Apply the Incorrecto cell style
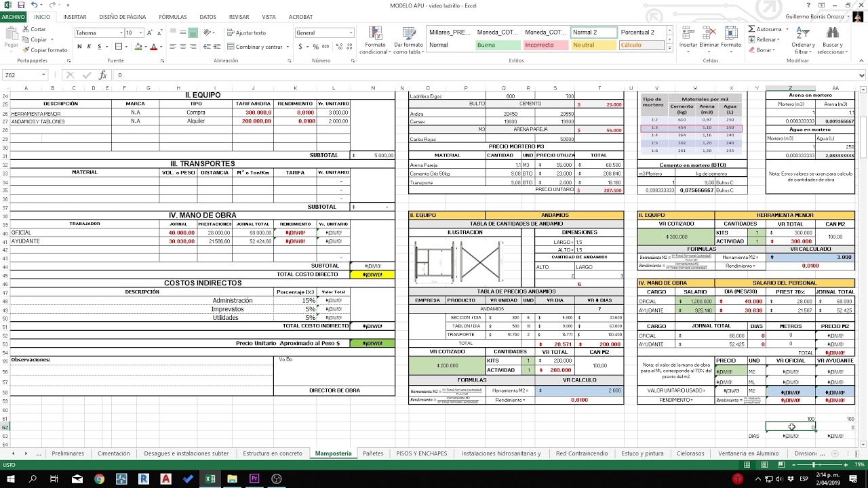Viewport: 868px width, 488px height. tap(546, 45)
